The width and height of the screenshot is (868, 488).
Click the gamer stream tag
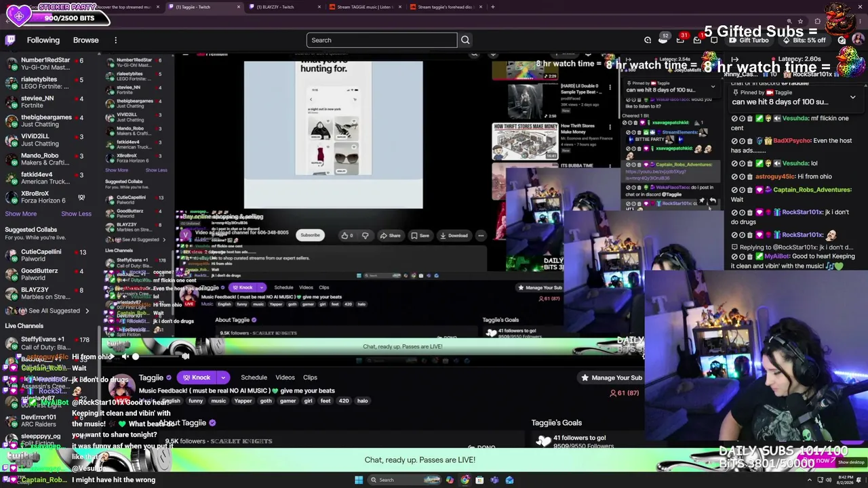[x=288, y=401]
